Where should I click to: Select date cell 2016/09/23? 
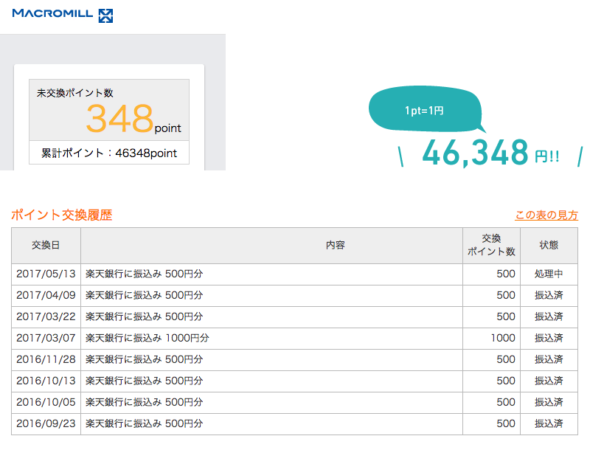[x=46, y=424]
